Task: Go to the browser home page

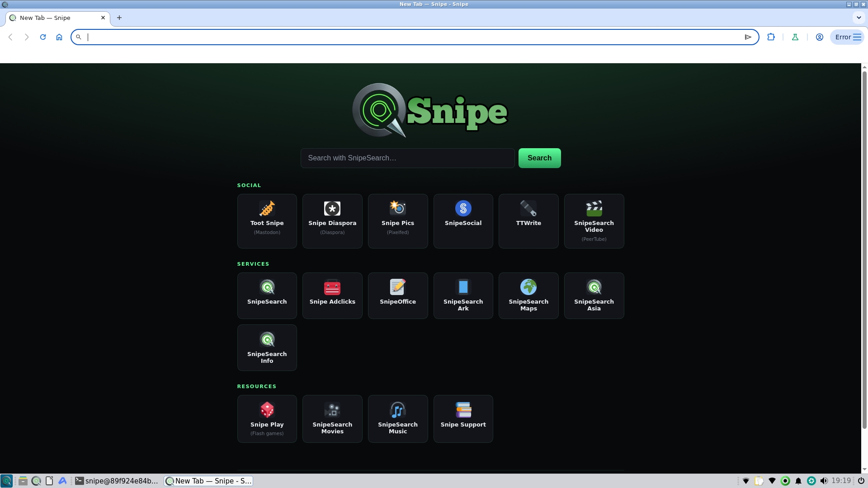Action: pos(59,37)
